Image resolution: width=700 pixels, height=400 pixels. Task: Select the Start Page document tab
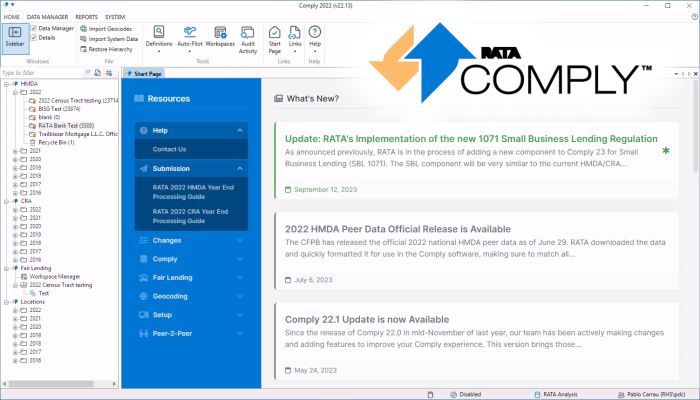pyautogui.click(x=144, y=74)
